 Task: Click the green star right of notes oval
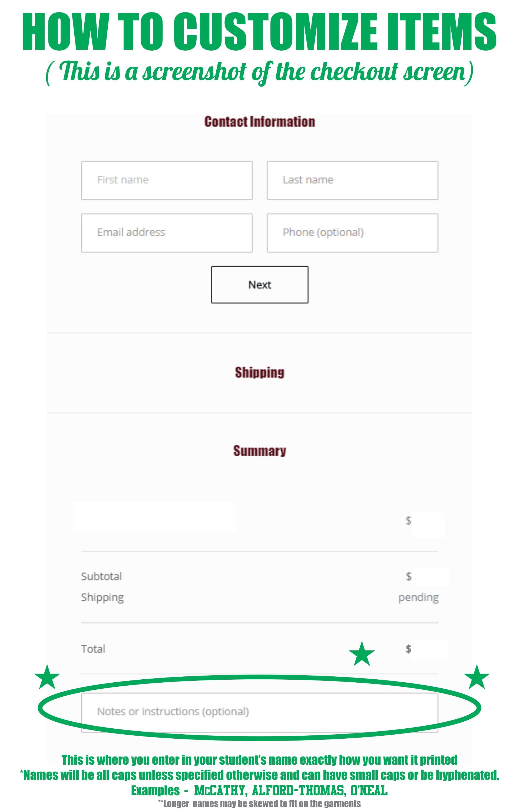(x=477, y=677)
